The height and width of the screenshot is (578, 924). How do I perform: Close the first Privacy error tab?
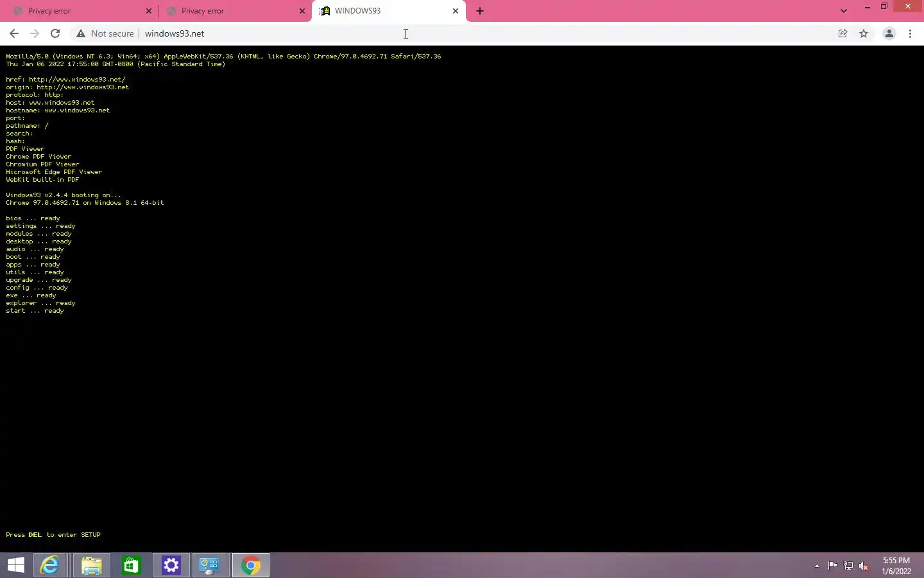tap(149, 11)
